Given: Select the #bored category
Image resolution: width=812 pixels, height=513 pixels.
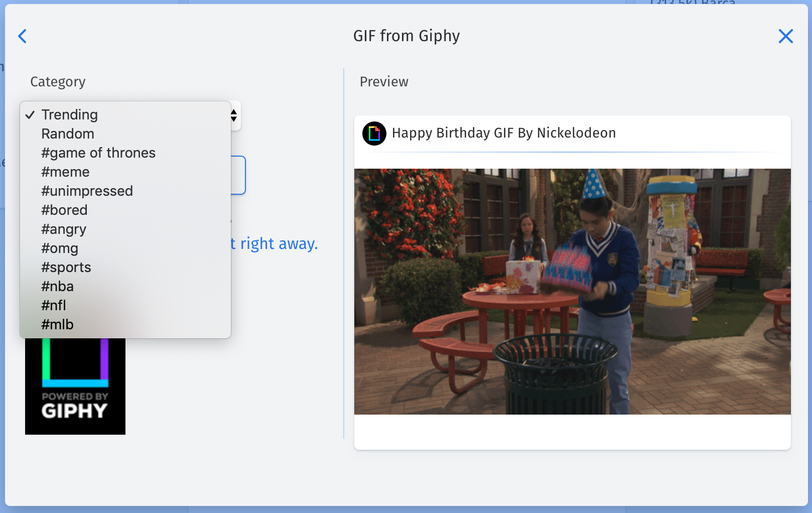Looking at the screenshot, I should 125,210.
